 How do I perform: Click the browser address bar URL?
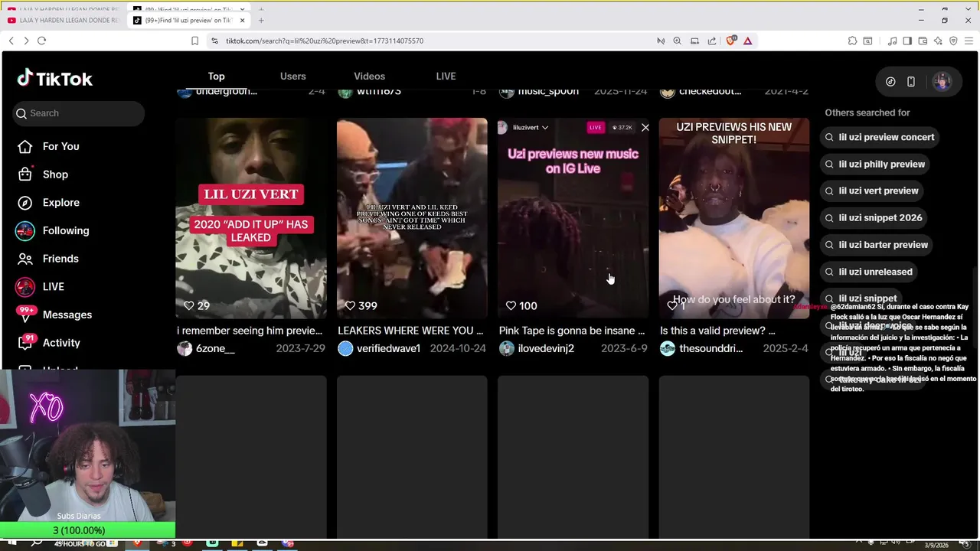tap(325, 41)
